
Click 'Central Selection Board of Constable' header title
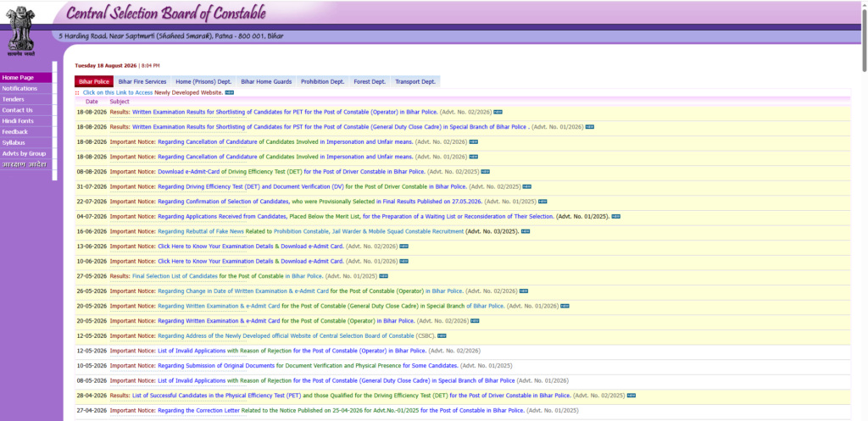point(166,13)
